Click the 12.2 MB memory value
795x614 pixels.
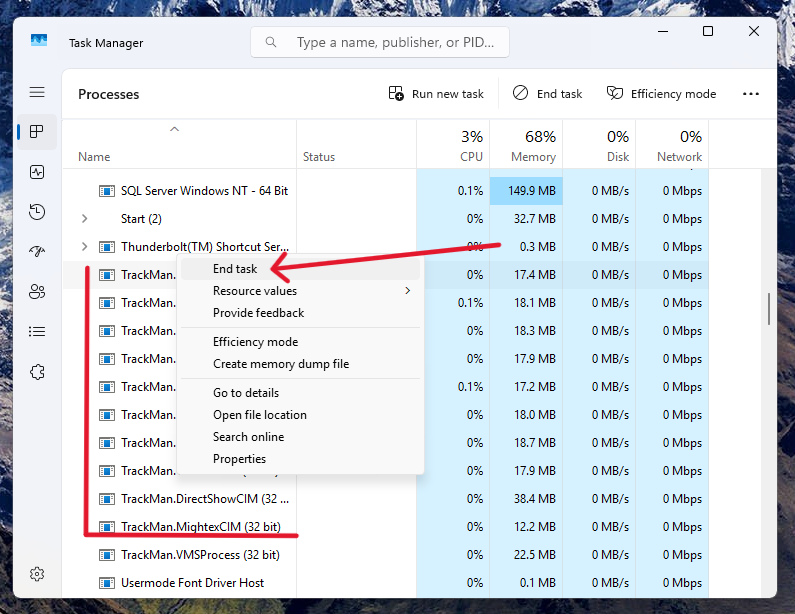534,527
